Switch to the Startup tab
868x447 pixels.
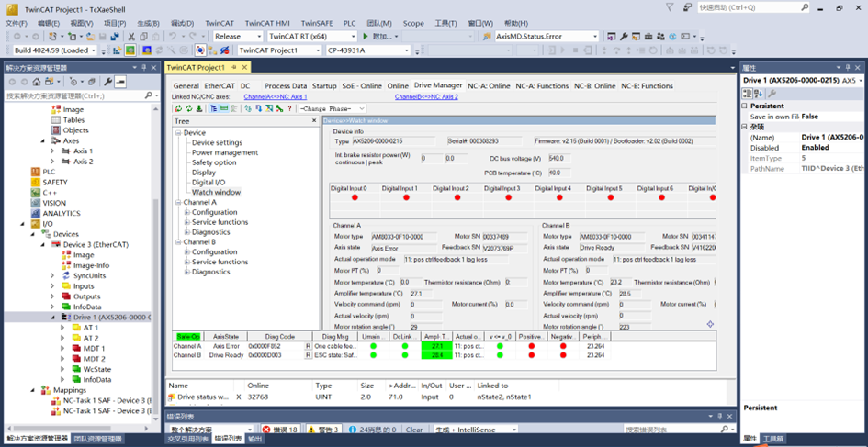[x=324, y=86]
